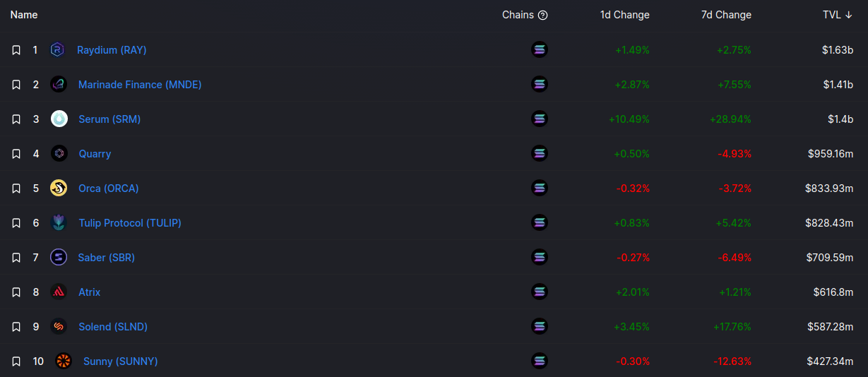Open the Atrix protocol link
Viewport: 868px width, 377px height.
[90, 292]
